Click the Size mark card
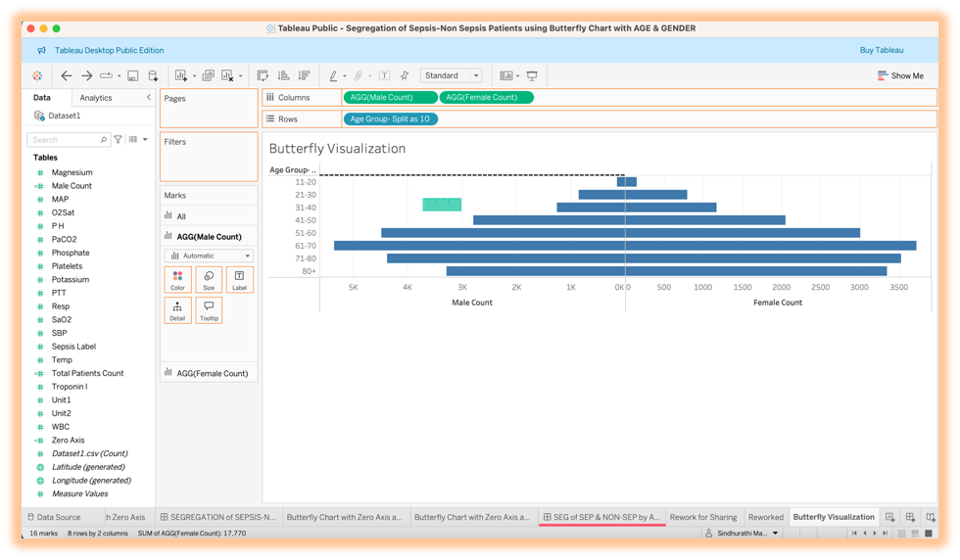This screenshot has height=560, width=960. coord(209,280)
